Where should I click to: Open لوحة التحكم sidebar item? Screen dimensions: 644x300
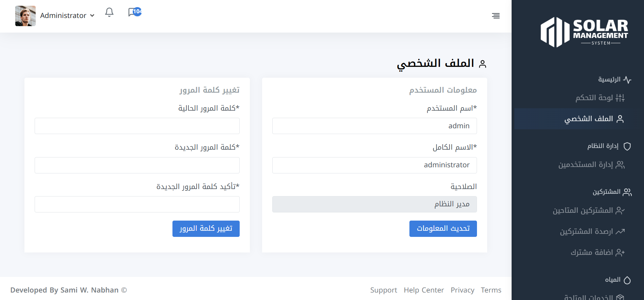point(594,98)
